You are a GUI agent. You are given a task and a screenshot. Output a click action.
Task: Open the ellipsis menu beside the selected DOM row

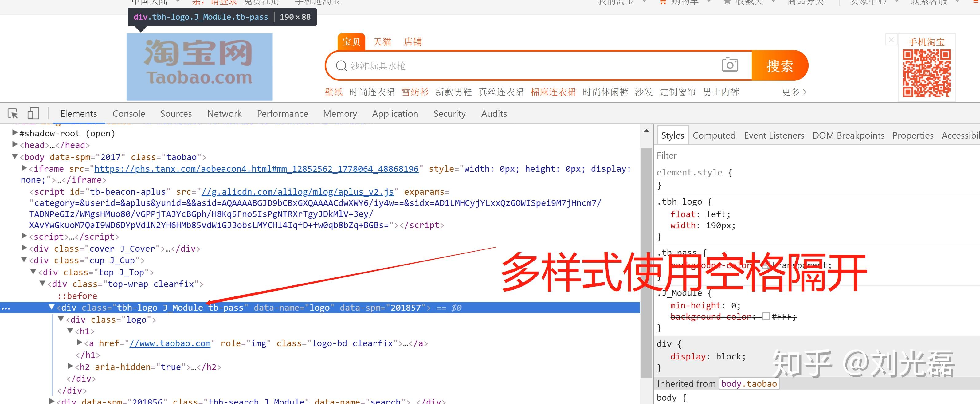[6, 308]
